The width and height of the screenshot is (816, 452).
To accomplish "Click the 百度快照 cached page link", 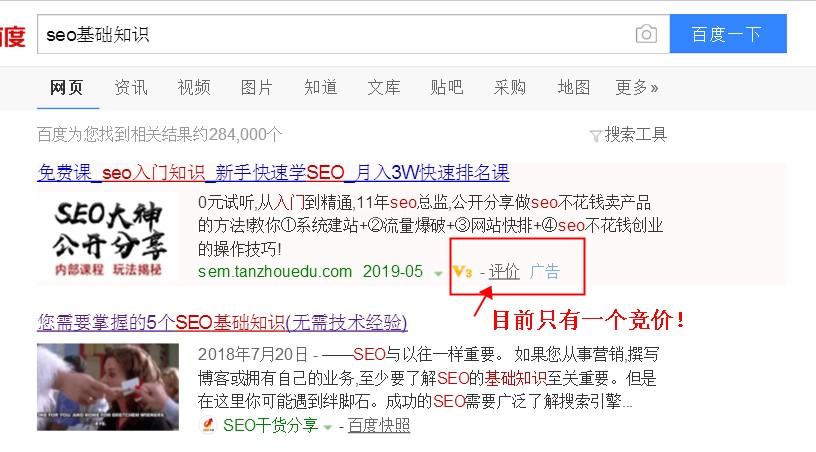I will tap(379, 425).
